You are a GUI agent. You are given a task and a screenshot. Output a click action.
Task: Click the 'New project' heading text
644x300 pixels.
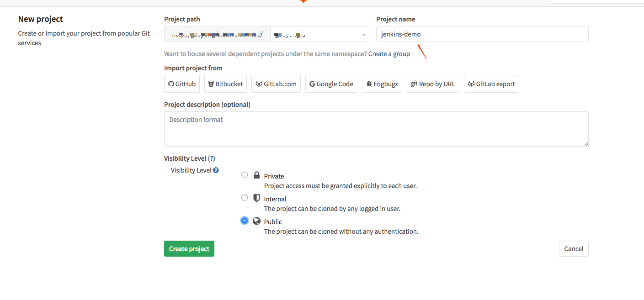tap(41, 19)
